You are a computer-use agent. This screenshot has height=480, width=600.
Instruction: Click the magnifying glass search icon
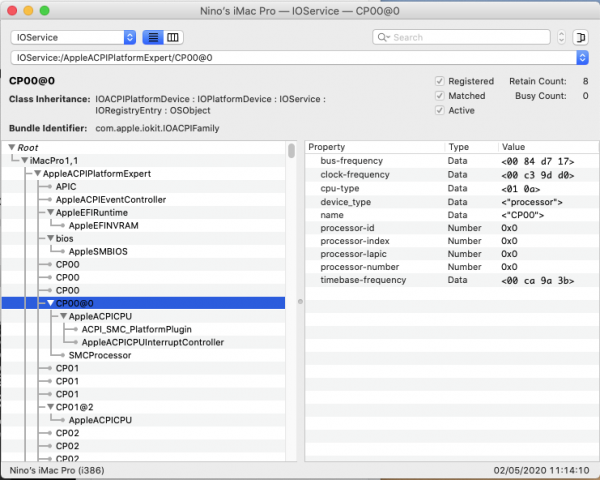pos(383,37)
